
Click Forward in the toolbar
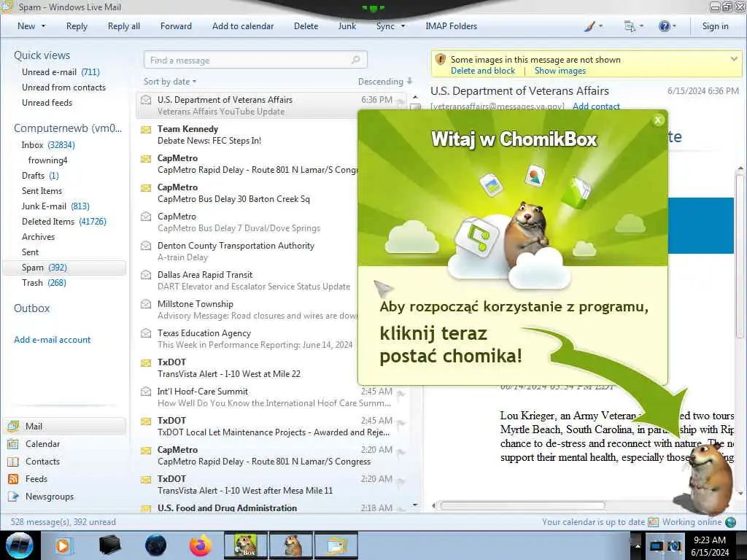(x=176, y=26)
